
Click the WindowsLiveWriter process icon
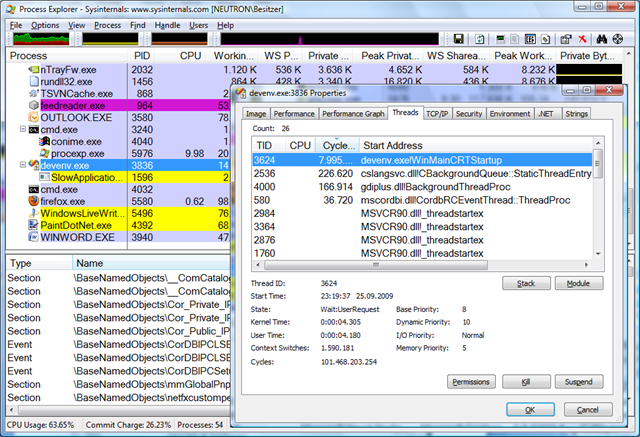(x=34, y=213)
